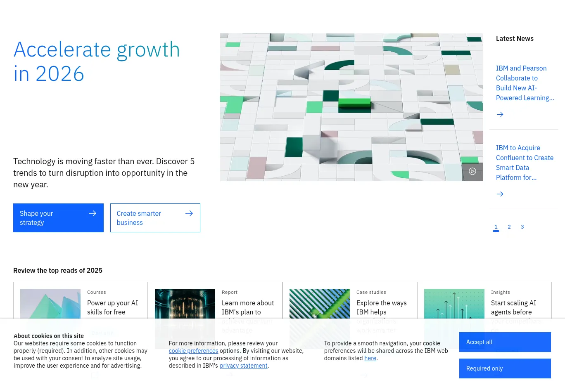Screen dimensions: 565x392
Task: Choose Required only cookies
Action: coord(505,368)
